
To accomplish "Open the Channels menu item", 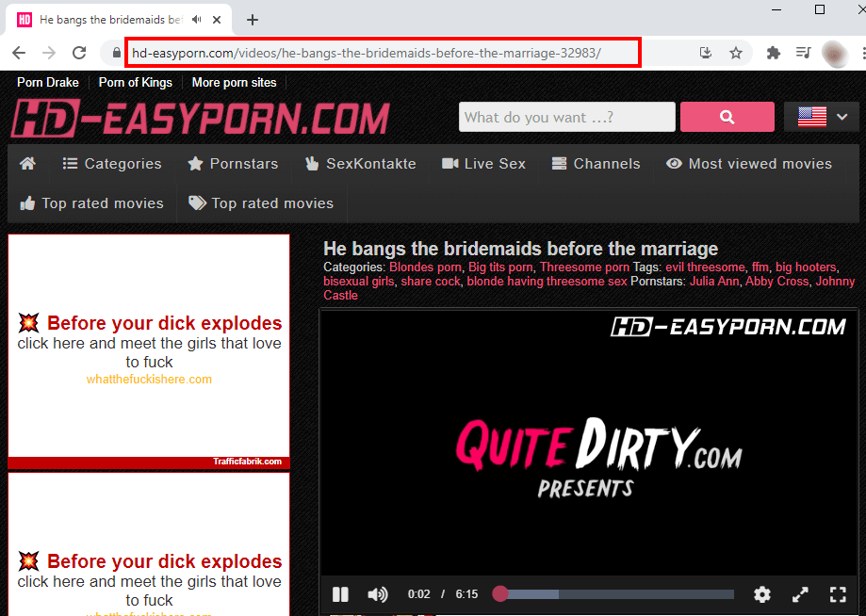I will 596,163.
